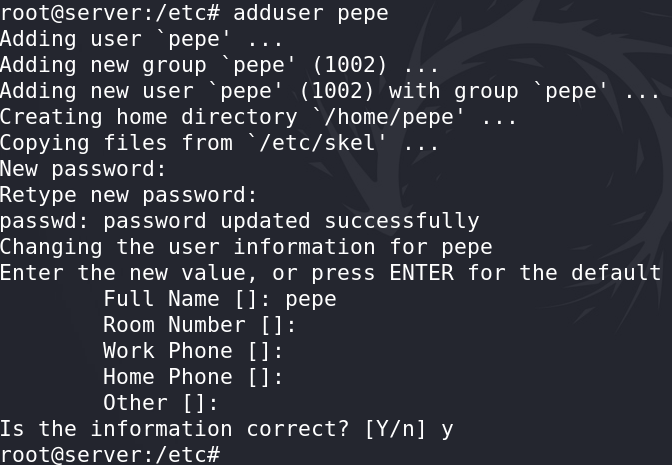Click the 'Enter the new value' instruction line
This screenshot has width=672, height=465.
pyautogui.click(x=330, y=273)
